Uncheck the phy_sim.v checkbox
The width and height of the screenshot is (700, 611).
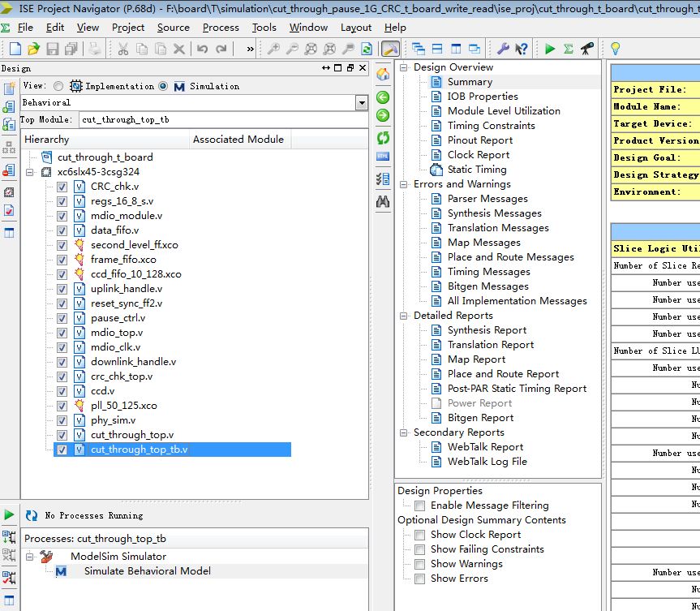point(62,421)
